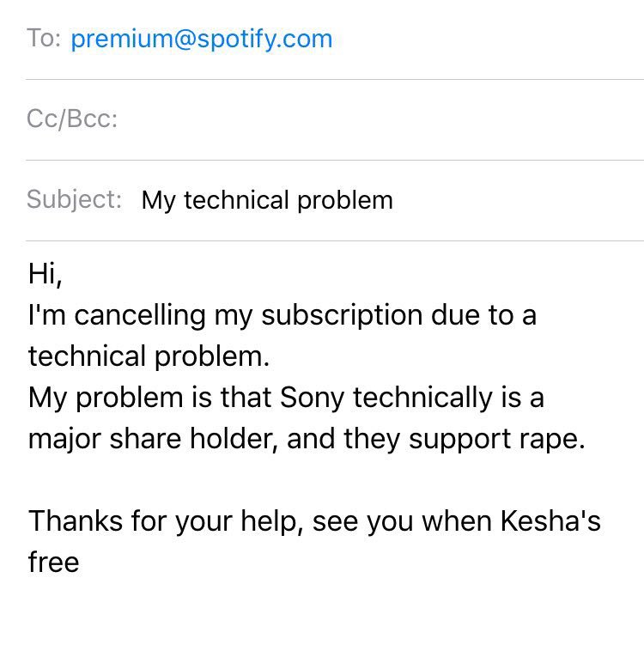Place cursor in the Cc/Bcc field
This screenshot has width=644, height=657.
pos(343,119)
